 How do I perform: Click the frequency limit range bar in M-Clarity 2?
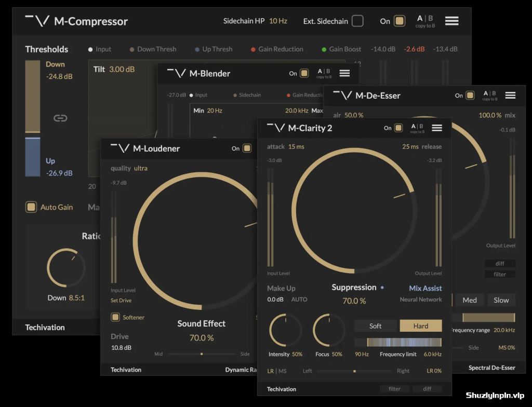pyautogui.click(x=398, y=342)
